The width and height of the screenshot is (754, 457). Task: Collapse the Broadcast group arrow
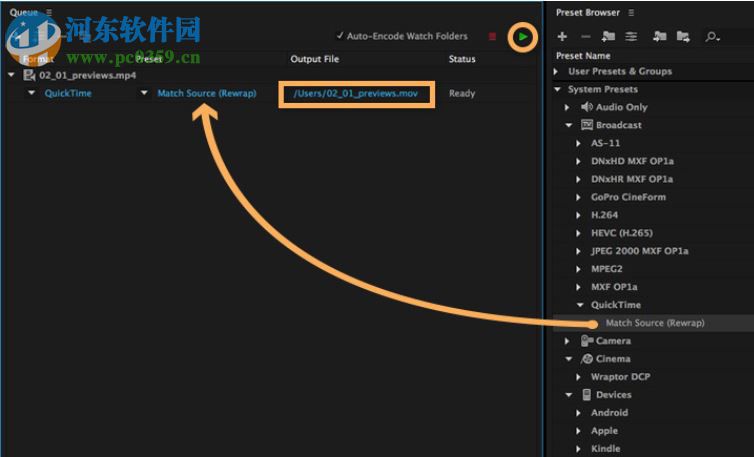[x=569, y=125]
